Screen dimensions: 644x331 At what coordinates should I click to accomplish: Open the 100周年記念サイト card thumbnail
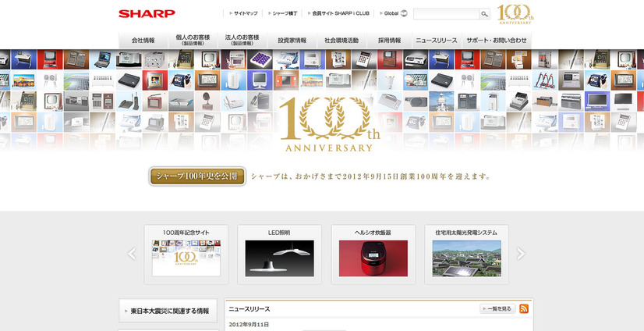tap(186, 258)
